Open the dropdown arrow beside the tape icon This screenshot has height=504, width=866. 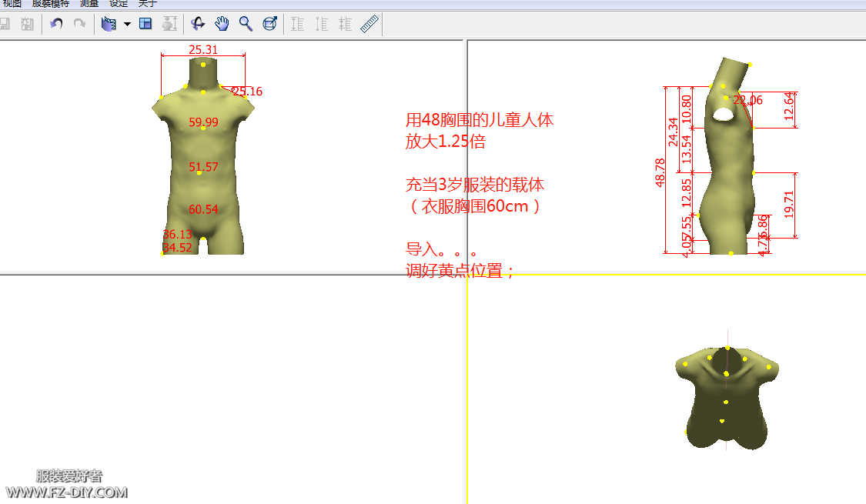(127, 24)
